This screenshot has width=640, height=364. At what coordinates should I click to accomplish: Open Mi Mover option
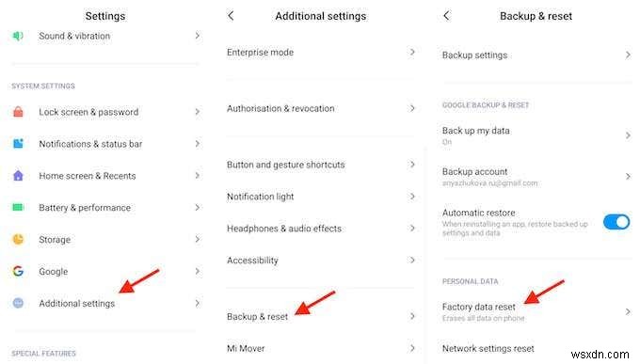point(320,349)
